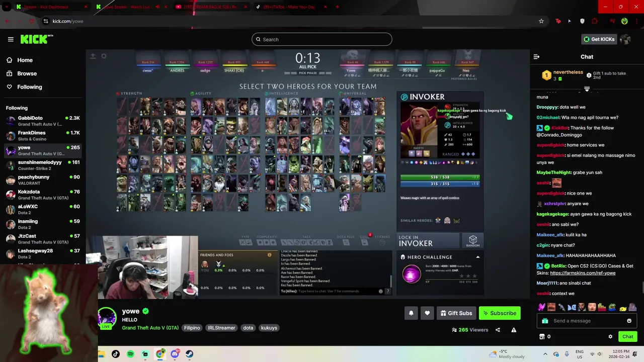Report the stream via the warning triangle icon
The height and width of the screenshot is (362, 644).
(514, 330)
